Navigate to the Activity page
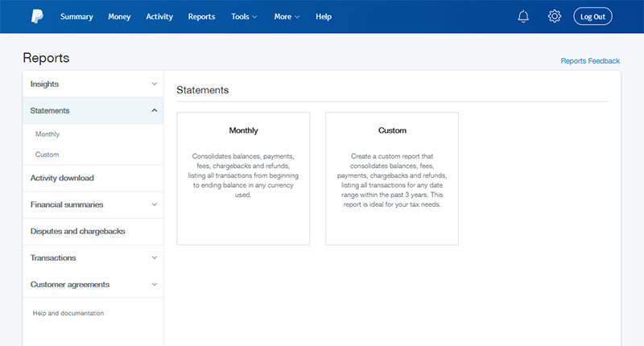This screenshot has height=346, width=644. pos(159,16)
